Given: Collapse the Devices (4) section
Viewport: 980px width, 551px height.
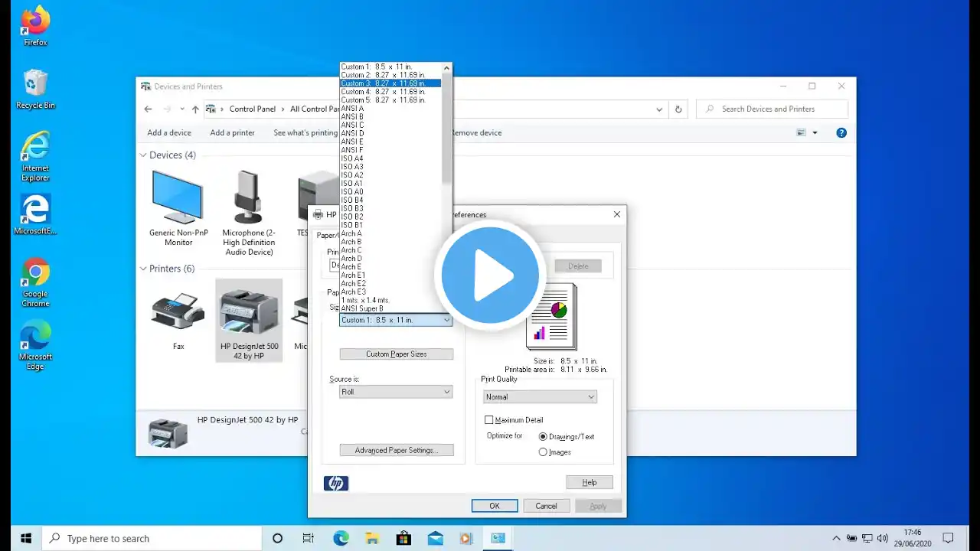Looking at the screenshot, I should coord(143,155).
